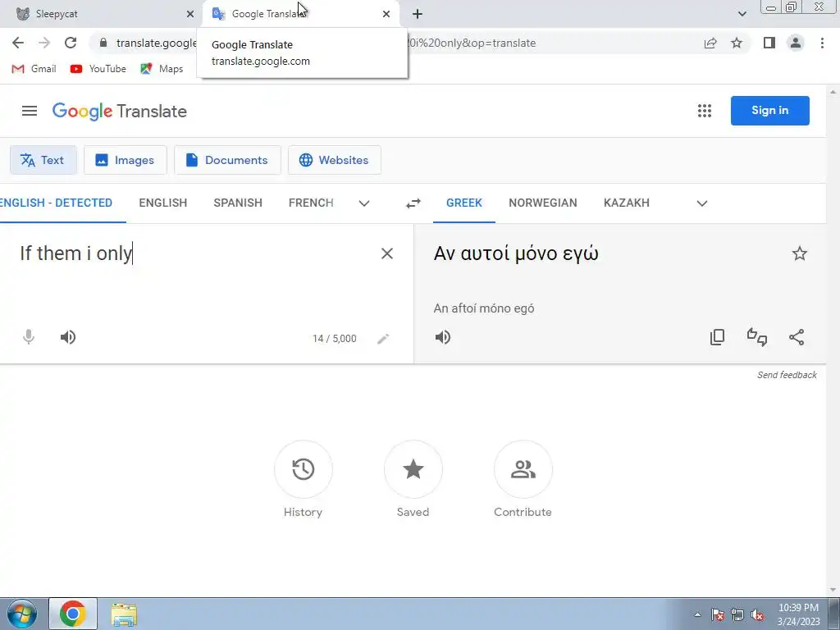Listen to the source text

(67, 337)
